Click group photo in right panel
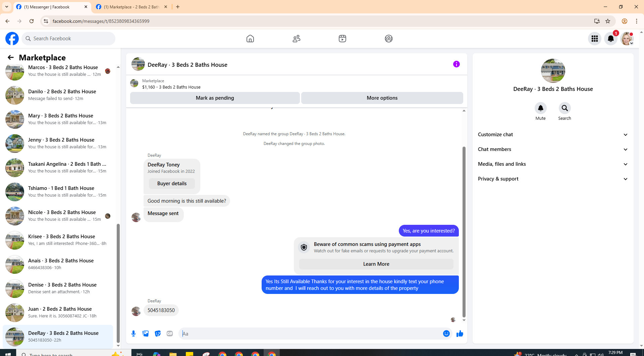Screen dimensions: 644x356 (x=553, y=71)
